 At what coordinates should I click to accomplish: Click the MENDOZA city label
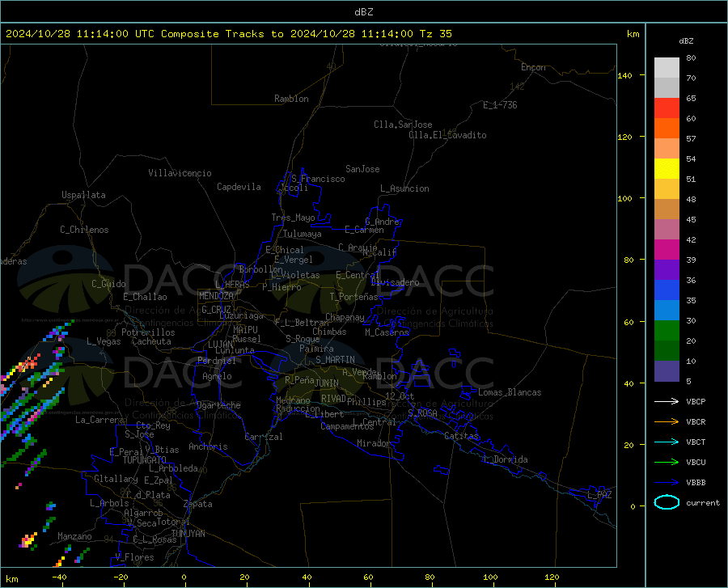click(216, 296)
